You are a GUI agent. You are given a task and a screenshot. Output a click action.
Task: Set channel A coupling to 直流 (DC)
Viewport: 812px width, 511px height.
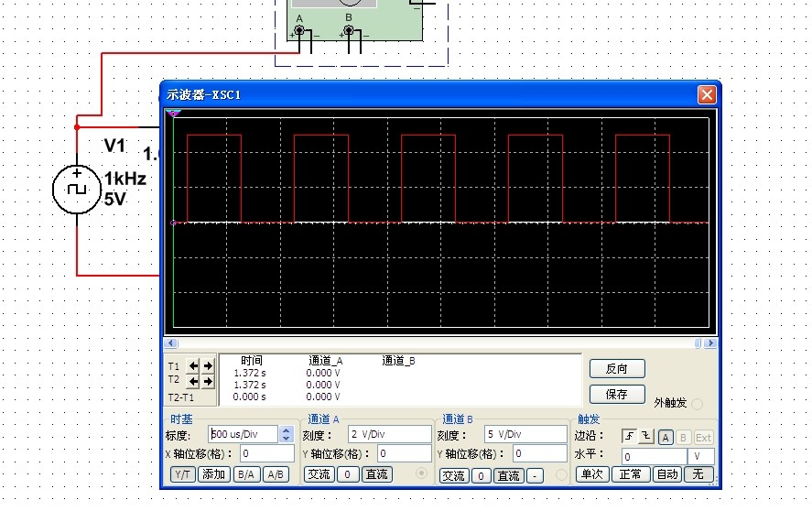(x=376, y=474)
